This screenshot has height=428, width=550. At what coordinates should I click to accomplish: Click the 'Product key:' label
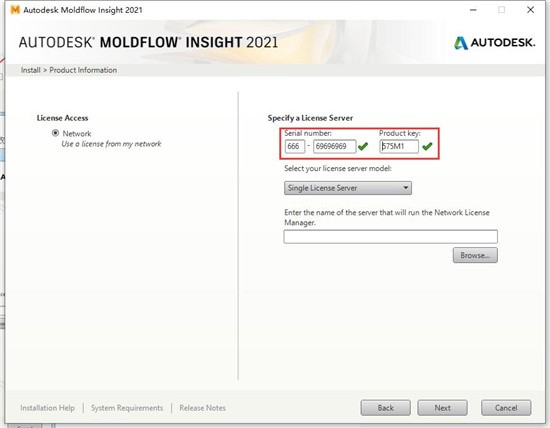coord(400,133)
